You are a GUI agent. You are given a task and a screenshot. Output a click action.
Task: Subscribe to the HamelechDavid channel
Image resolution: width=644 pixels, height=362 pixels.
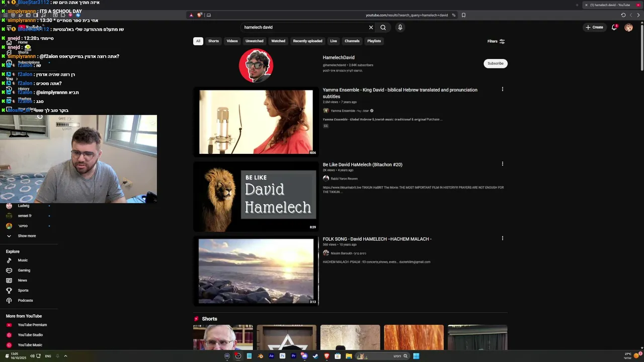pos(496,63)
